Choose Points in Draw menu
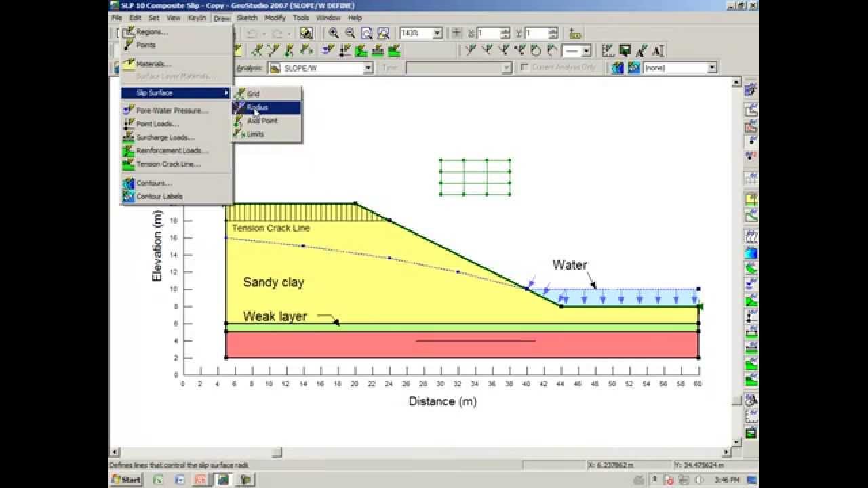The image size is (868, 488). 176,45
